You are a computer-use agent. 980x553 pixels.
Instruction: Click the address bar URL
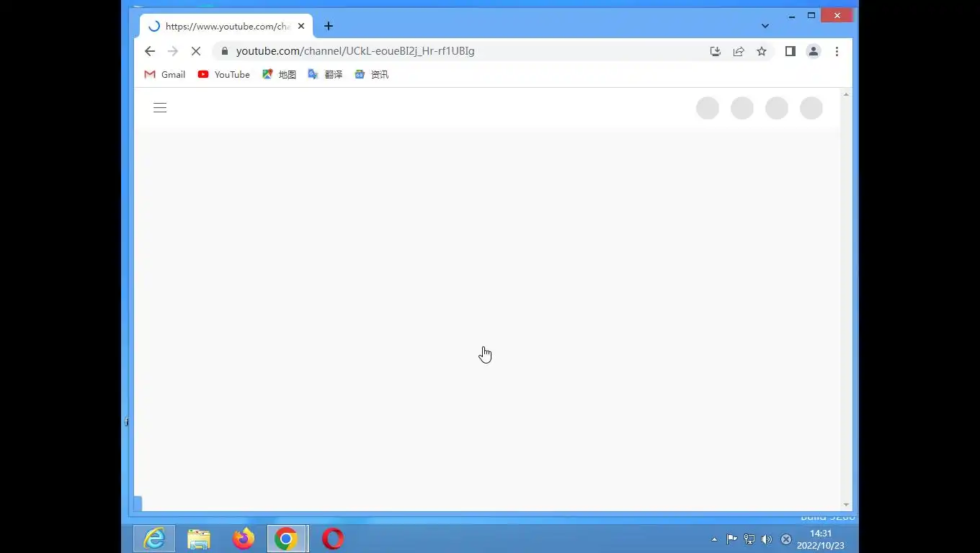coord(355,51)
